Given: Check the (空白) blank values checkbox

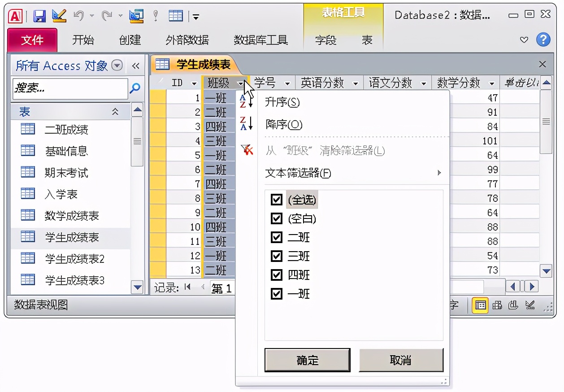Looking at the screenshot, I should [x=277, y=219].
